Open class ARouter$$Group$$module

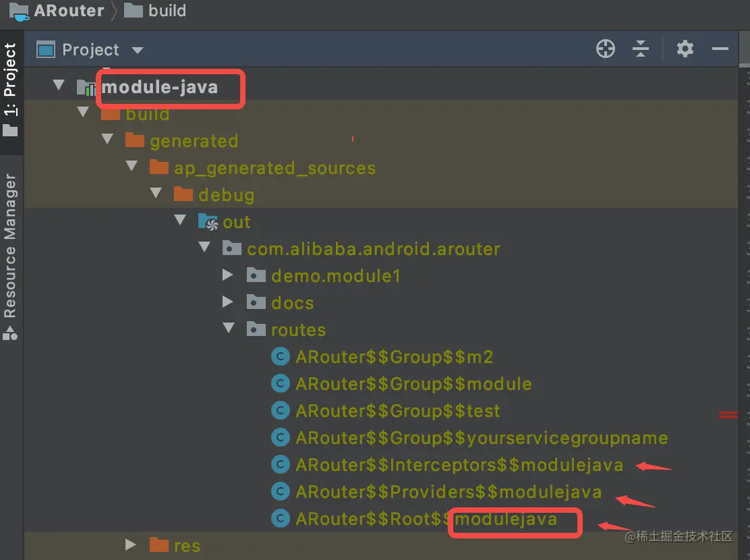(413, 384)
